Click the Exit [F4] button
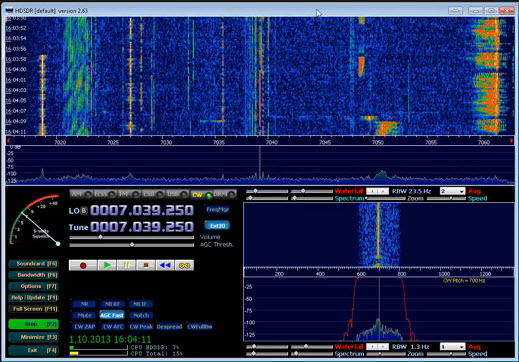Viewport: 519px width, 362px height. (34, 350)
